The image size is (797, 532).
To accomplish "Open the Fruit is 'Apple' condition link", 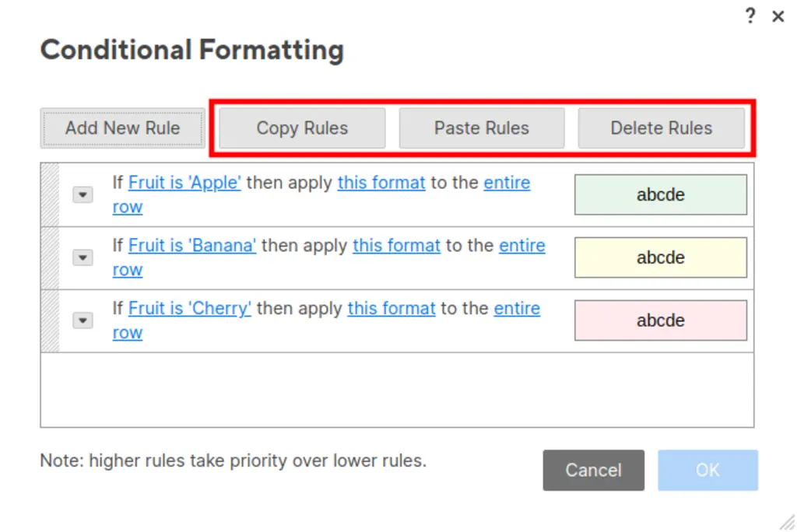I will pyautogui.click(x=184, y=183).
